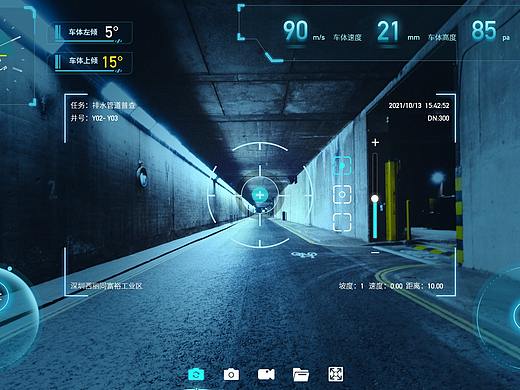The height and width of the screenshot is (390, 520).
Task: Start recording with the video camera icon
Action: pos(266,374)
